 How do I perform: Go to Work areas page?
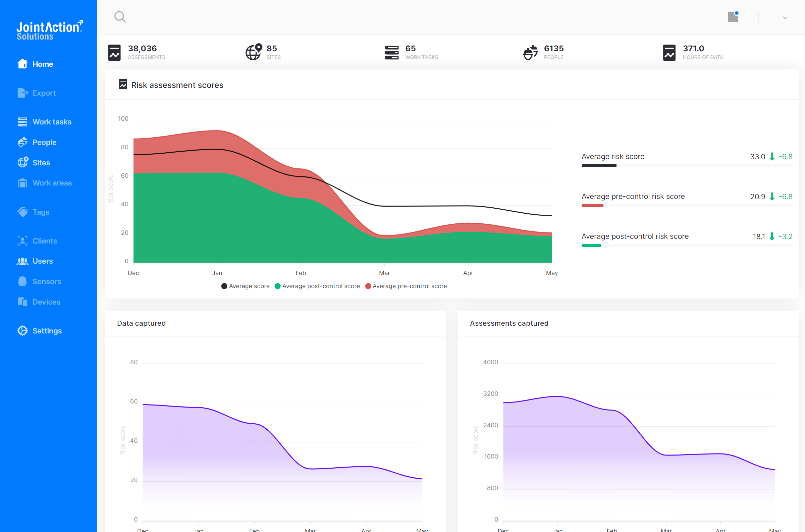click(x=45, y=183)
